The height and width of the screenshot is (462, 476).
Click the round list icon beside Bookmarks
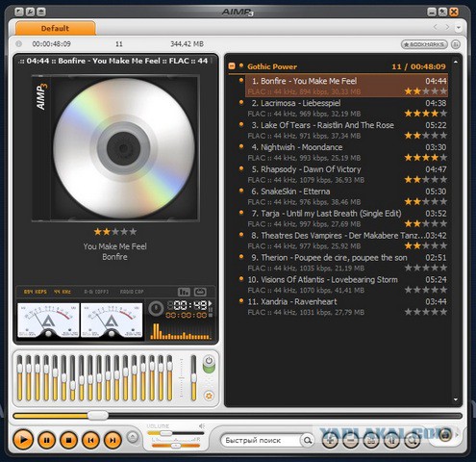point(456,44)
